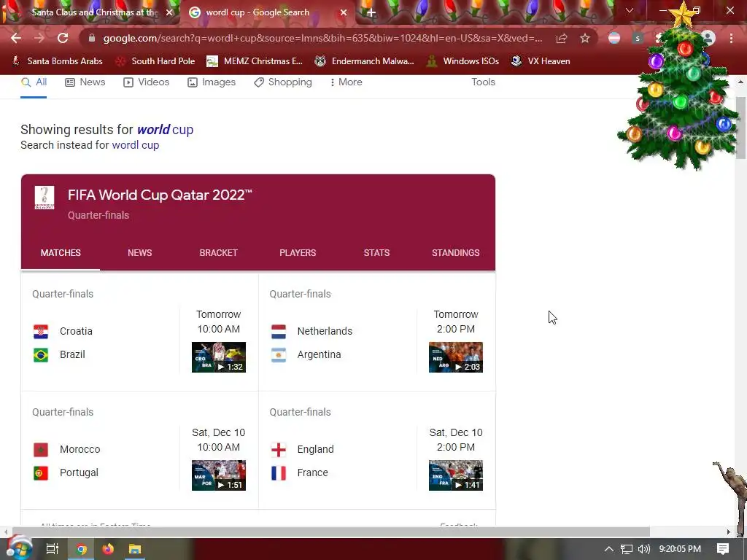Select the Argentina team name
The height and width of the screenshot is (560, 747).
(x=320, y=354)
